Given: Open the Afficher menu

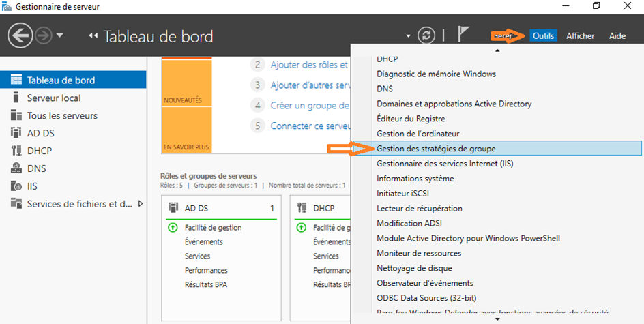Looking at the screenshot, I should coord(581,36).
